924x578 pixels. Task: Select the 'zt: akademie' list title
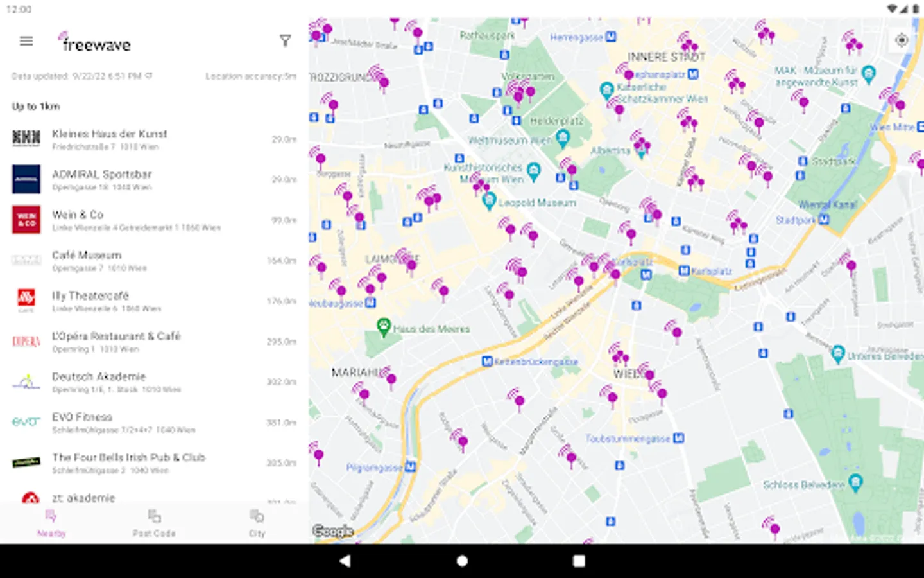coord(83,498)
